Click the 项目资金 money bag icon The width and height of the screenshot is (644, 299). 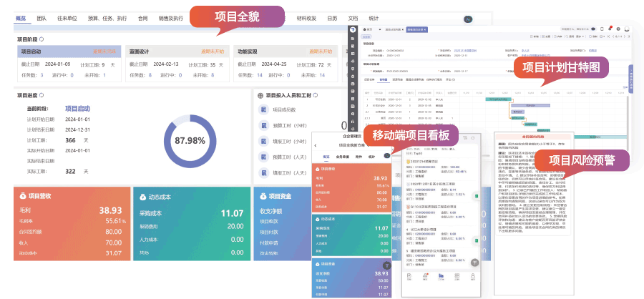point(262,195)
